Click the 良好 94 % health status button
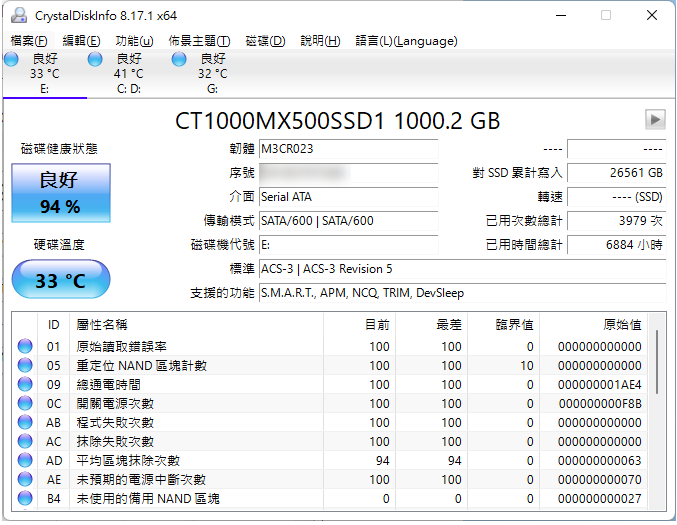 (61, 193)
